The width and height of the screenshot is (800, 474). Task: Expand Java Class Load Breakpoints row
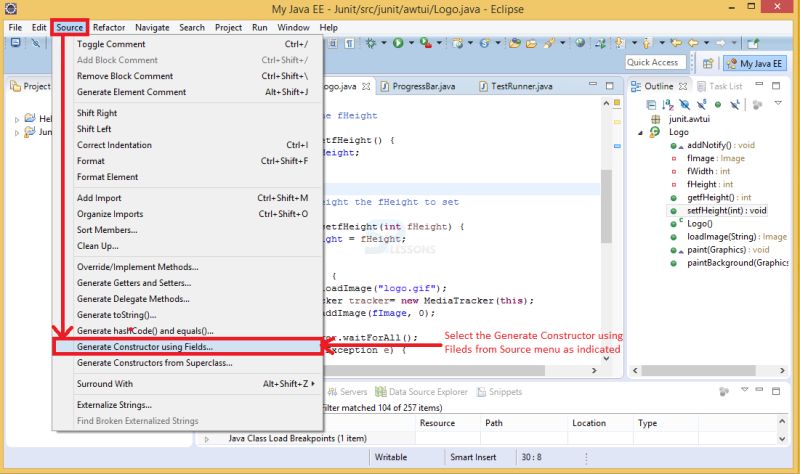tap(207, 439)
